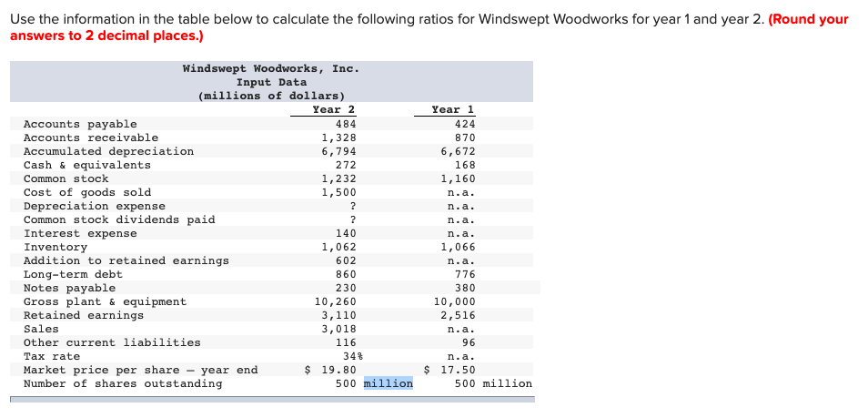This screenshot has height=418, width=868.
Task: Click the Cash value 168
Action: pyautogui.click(x=464, y=165)
